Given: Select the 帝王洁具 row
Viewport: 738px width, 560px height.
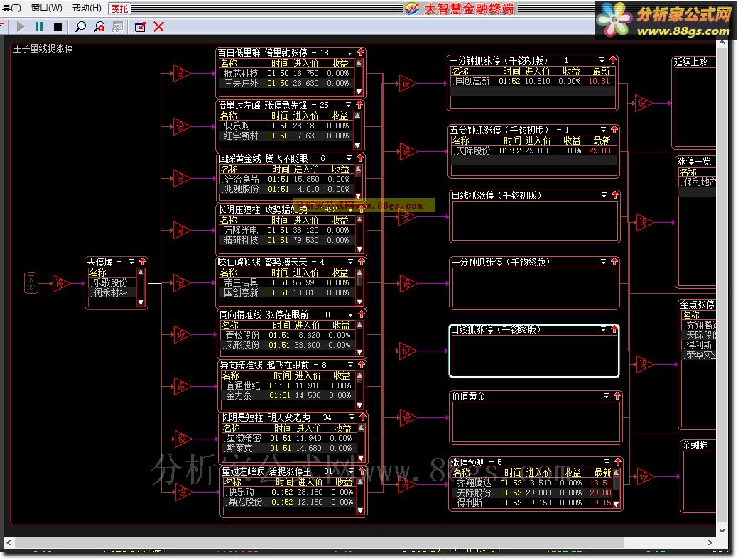Looking at the screenshot, I should click(x=287, y=282).
